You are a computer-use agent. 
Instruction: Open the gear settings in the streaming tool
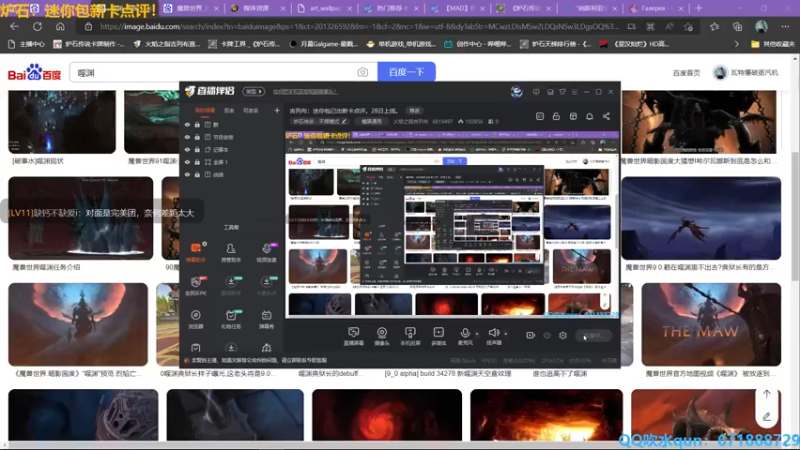[x=563, y=335]
